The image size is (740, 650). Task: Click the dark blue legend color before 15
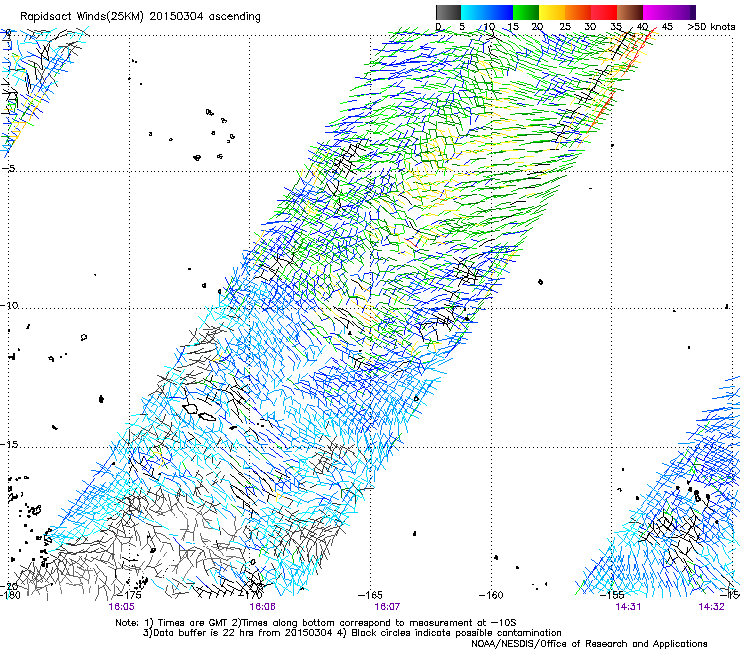click(500, 12)
